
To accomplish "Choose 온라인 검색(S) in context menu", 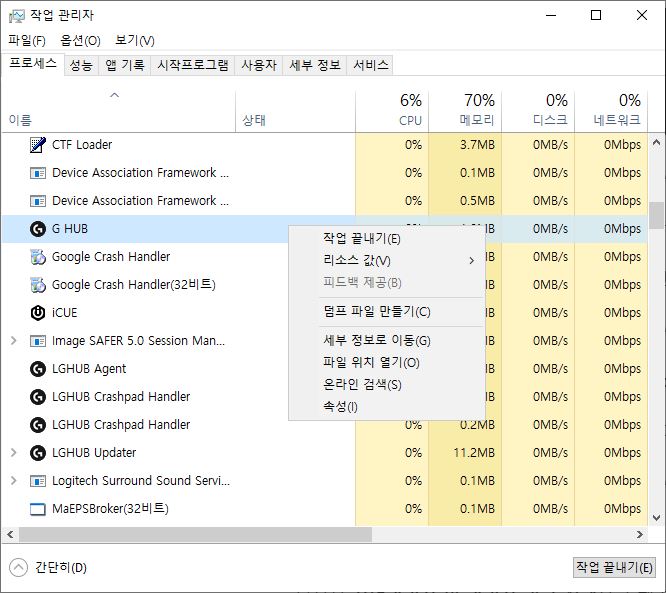I will tap(387, 384).
